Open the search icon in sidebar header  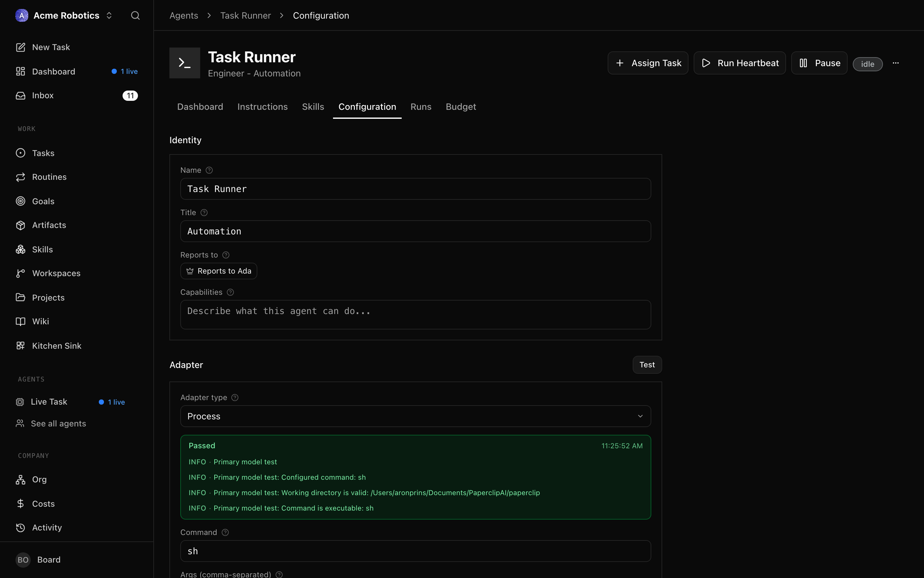tap(135, 15)
